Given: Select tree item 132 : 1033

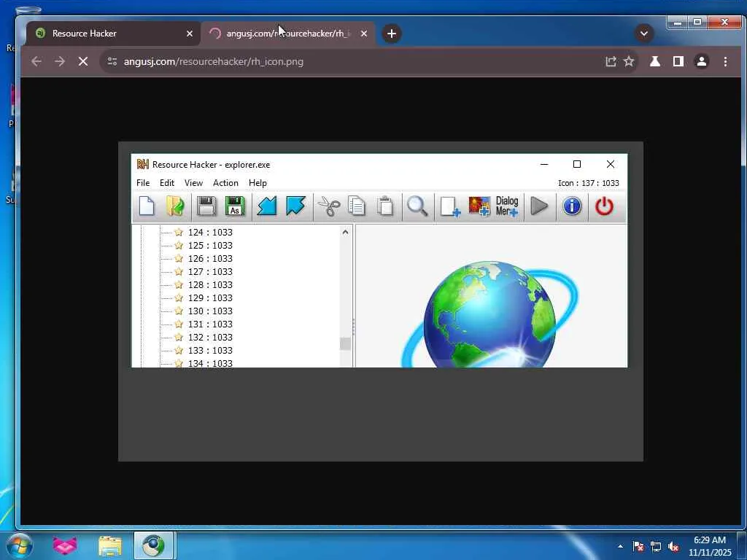Looking at the screenshot, I should 210,337.
